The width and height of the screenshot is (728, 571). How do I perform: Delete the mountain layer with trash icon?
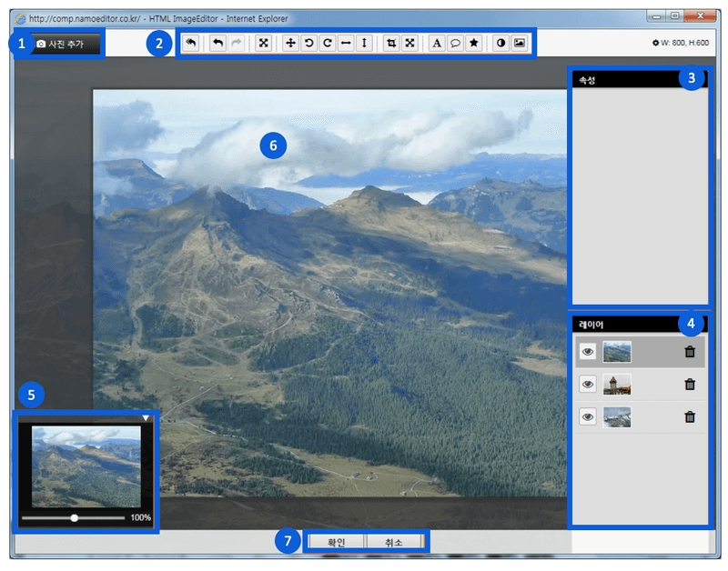pos(690,352)
